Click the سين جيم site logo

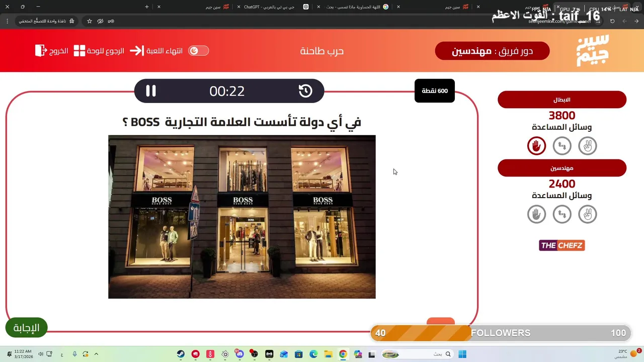click(x=593, y=50)
